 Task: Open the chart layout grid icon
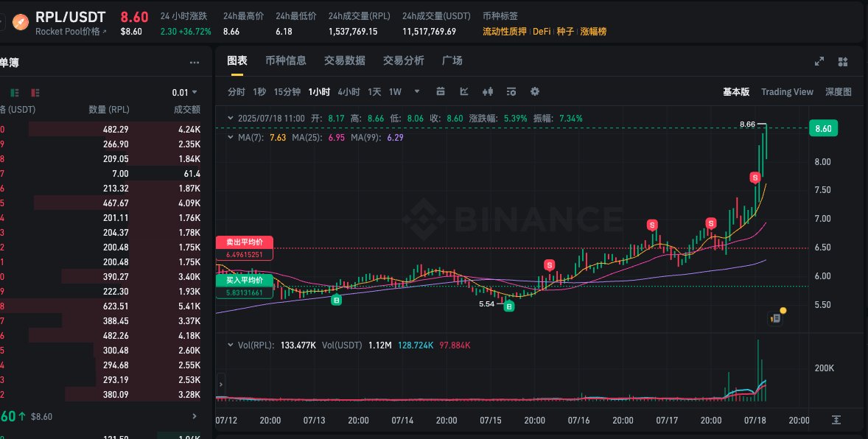pos(843,61)
